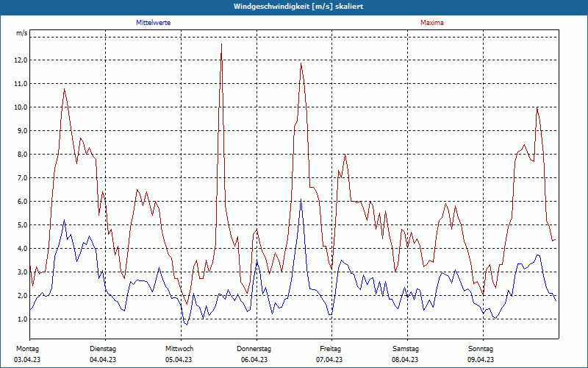This screenshot has width=588, height=368.
Task: Select the blue 'Mittelwerte' legend label
Action: tap(154, 23)
